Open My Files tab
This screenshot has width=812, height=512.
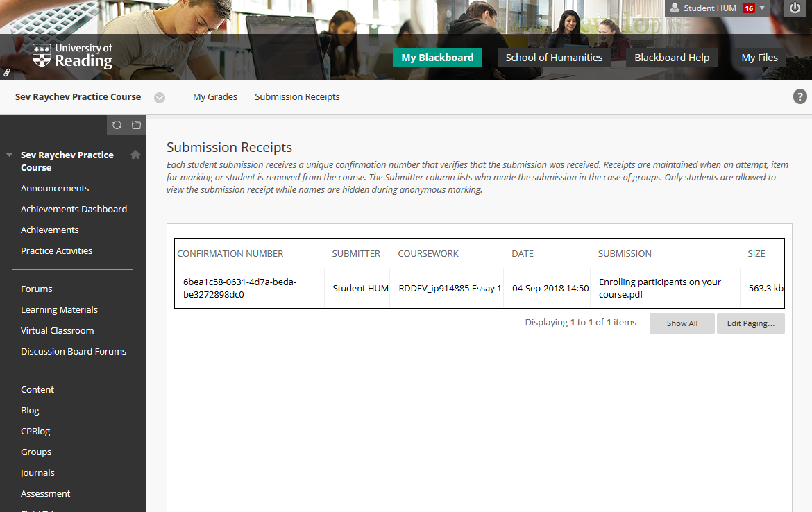pos(759,58)
